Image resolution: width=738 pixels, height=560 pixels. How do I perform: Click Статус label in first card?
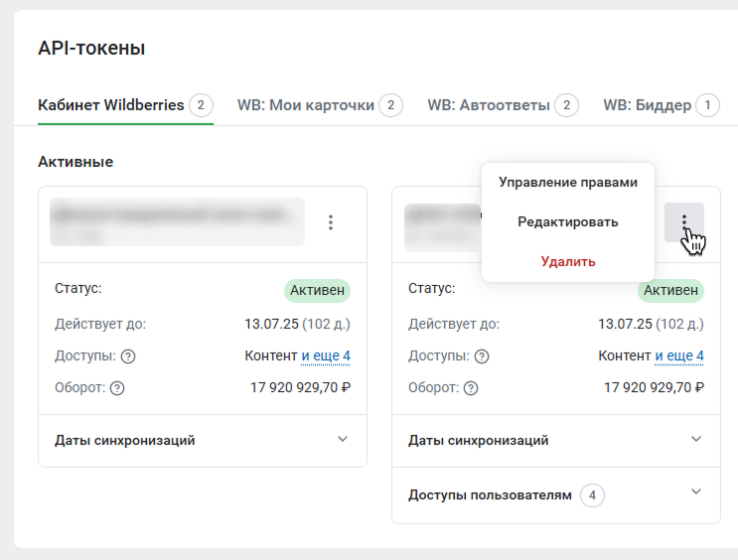[x=78, y=288]
